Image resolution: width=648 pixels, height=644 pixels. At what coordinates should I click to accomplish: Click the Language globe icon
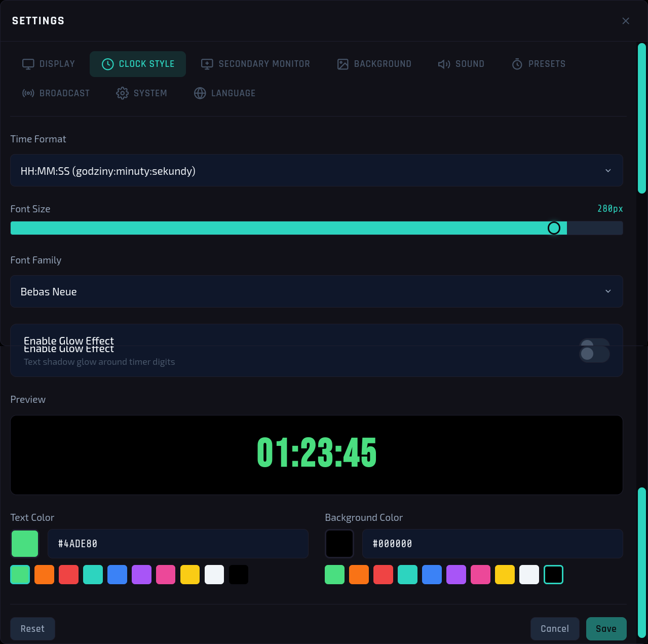coord(200,93)
